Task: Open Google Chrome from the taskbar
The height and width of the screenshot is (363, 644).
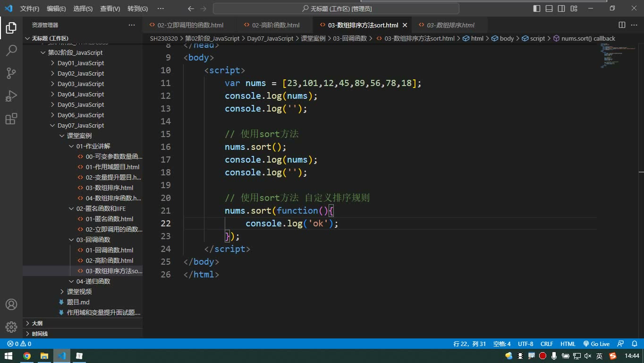Action: (x=27, y=356)
